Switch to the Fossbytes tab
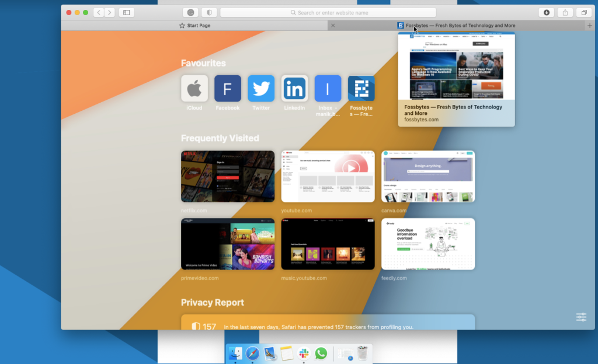The width and height of the screenshot is (598, 364). point(457,26)
